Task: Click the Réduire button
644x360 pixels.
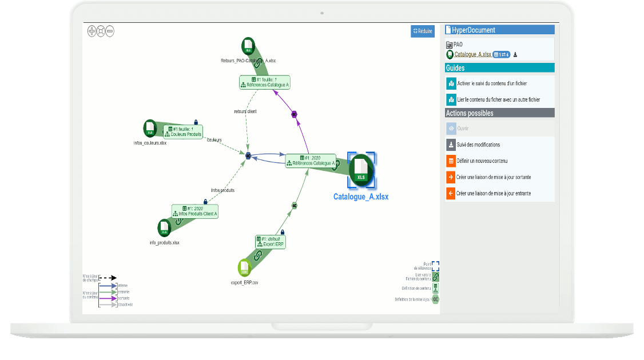Action: tap(422, 31)
